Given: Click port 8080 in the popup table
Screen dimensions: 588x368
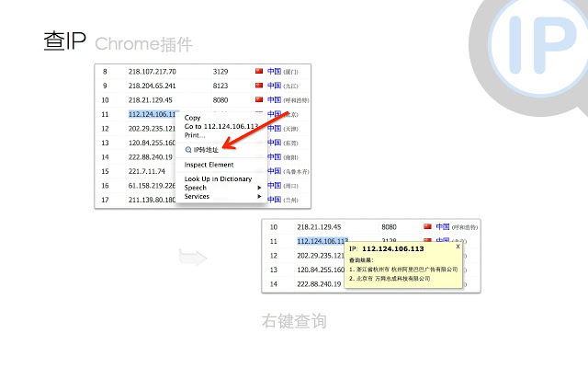Looking at the screenshot, I should pyautogui.click(x=389, y=227).
